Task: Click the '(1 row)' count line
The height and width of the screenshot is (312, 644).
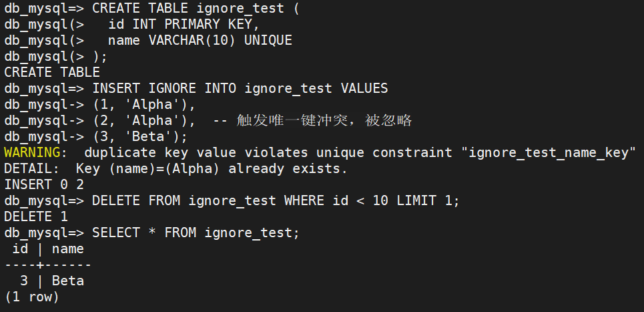Action: coord(32,297)
